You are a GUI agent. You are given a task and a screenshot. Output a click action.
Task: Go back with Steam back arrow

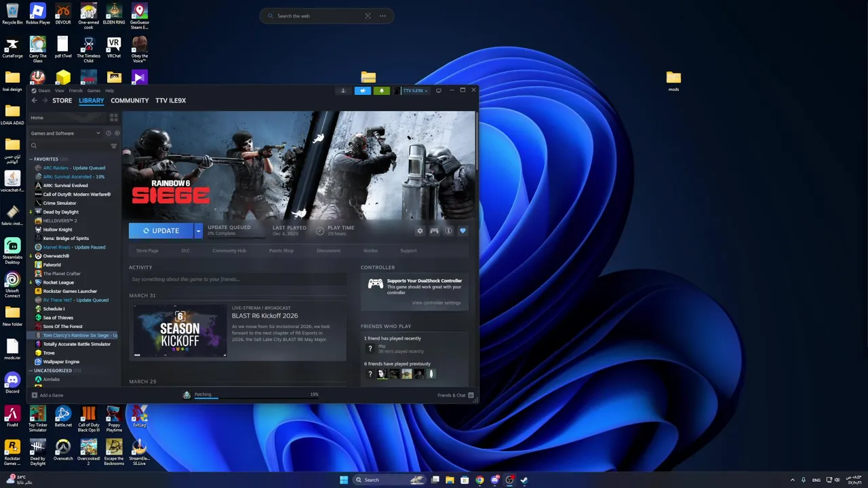click(34, 100)
